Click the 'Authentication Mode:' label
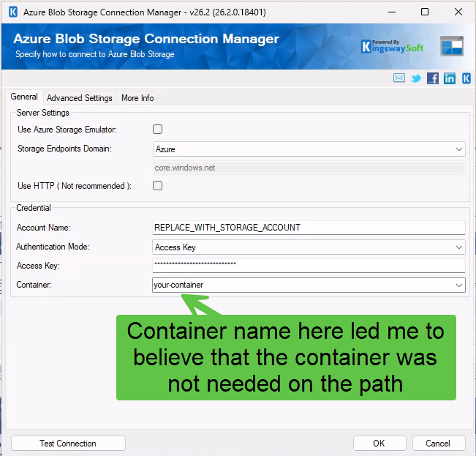The width and height of the screenshot is (476, 456). (53, 247)
